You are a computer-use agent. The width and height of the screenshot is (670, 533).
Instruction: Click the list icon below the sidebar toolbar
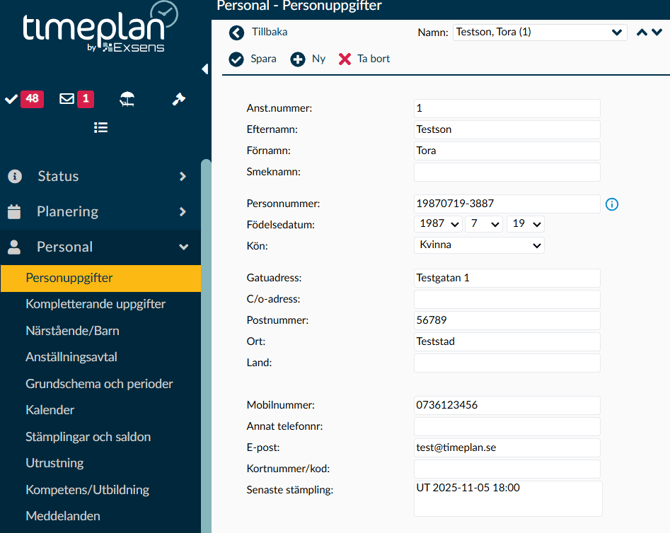click(101, 128)
